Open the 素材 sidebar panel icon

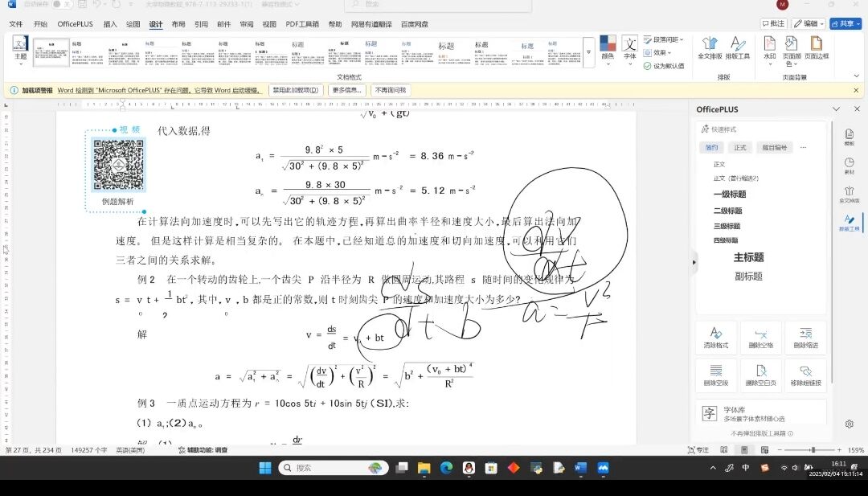click(849, 165)
